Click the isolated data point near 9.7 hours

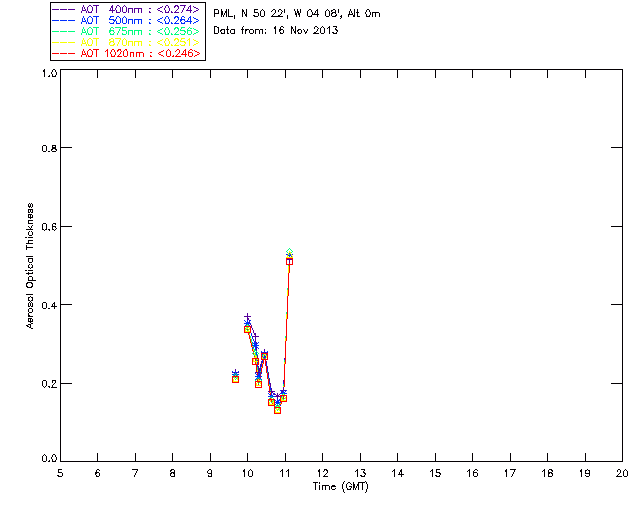[x=236, y=377]
